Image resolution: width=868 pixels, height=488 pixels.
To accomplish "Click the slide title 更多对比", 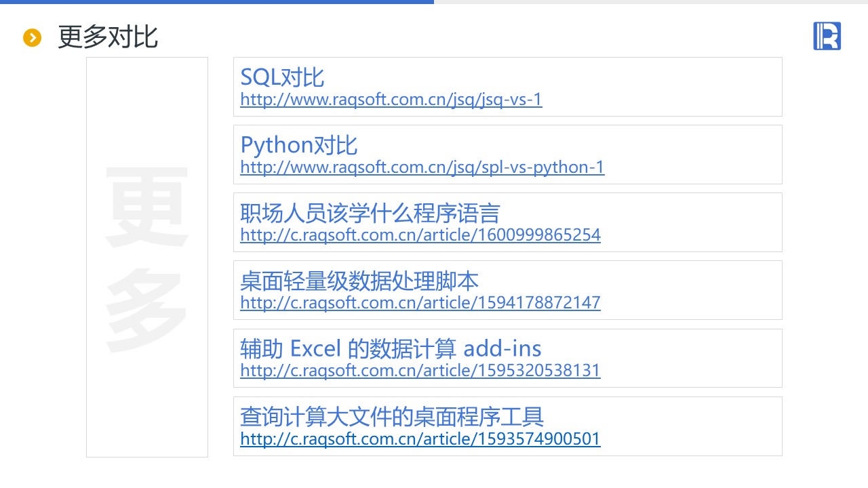I will (108, 37).
